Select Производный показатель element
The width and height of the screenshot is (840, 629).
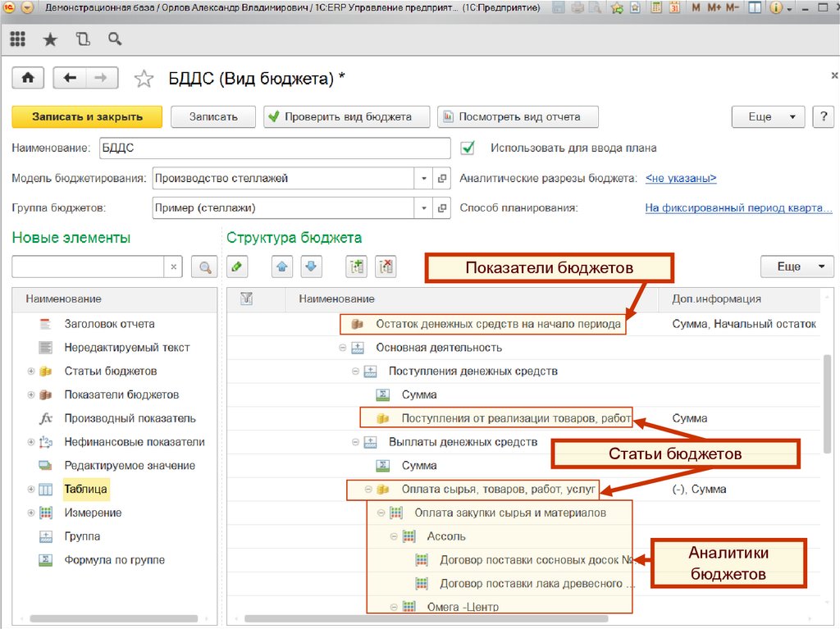coord(130,418)
